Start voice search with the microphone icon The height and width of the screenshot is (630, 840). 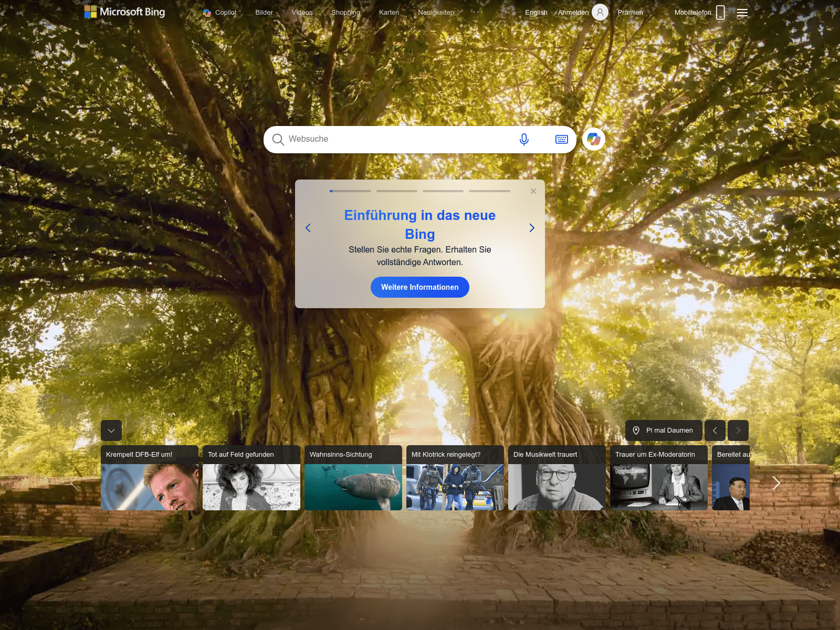pos(524,139)
